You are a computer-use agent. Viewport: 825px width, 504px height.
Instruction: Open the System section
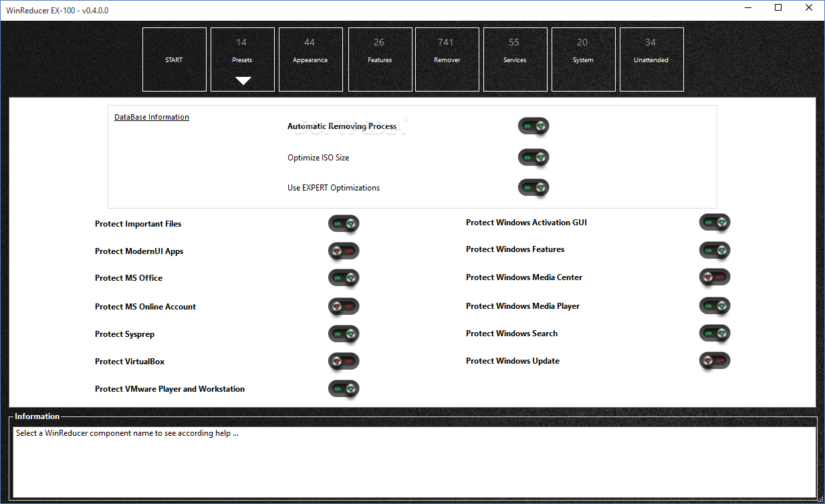(583, 59)
